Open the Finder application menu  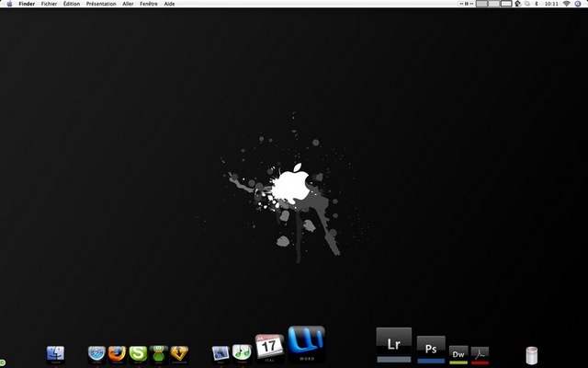(27, 4)
